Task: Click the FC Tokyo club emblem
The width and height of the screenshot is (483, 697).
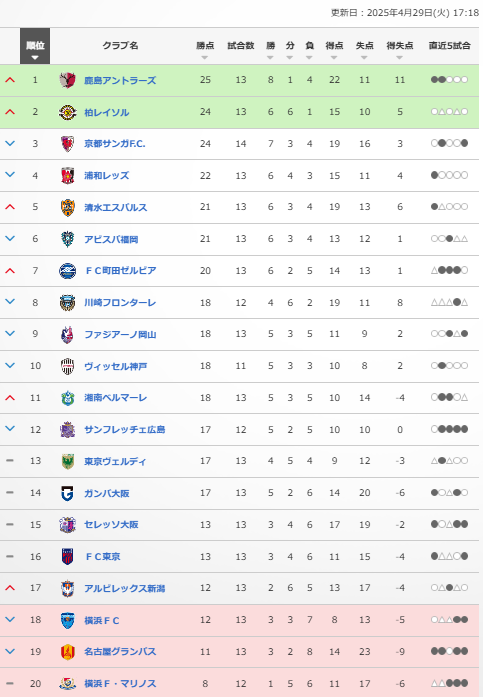Action: click(68, 557)
